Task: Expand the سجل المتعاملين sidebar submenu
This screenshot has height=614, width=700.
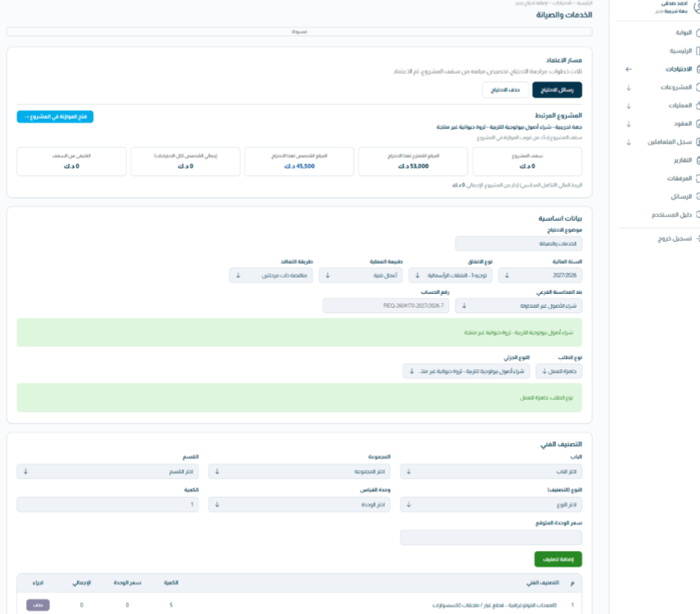Action: [628, 142]
